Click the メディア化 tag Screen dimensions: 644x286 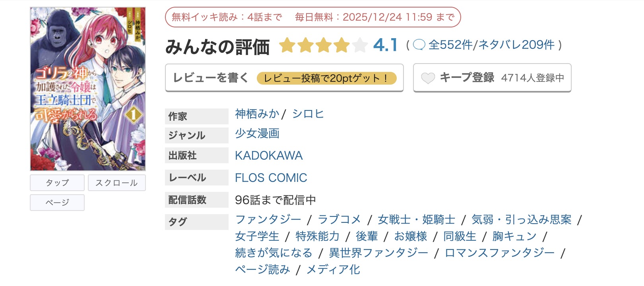click(333, 269)
